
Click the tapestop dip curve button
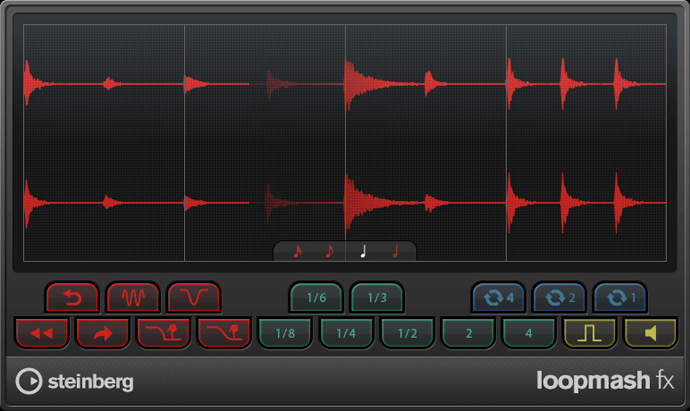tap(194, 298)
